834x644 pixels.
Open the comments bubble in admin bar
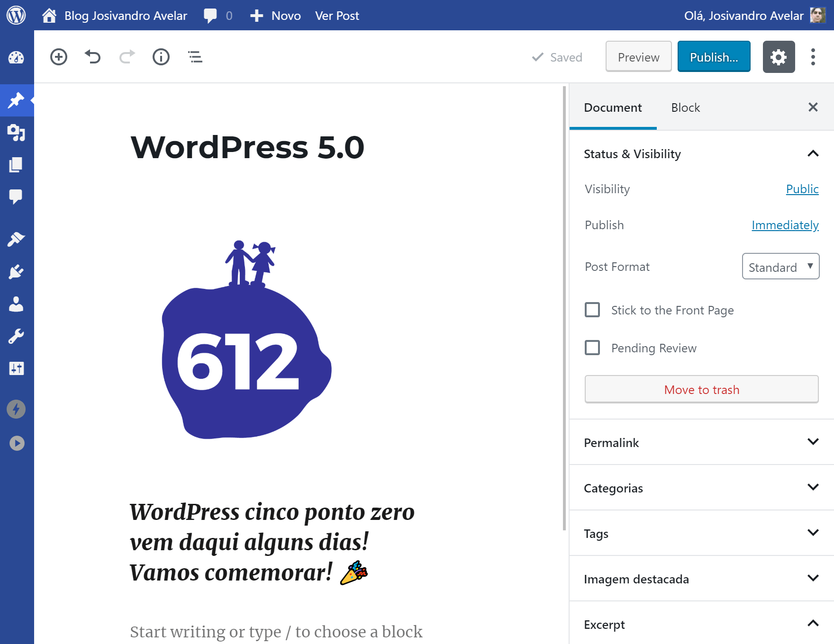pyautogui.click(x=210, y=16)
